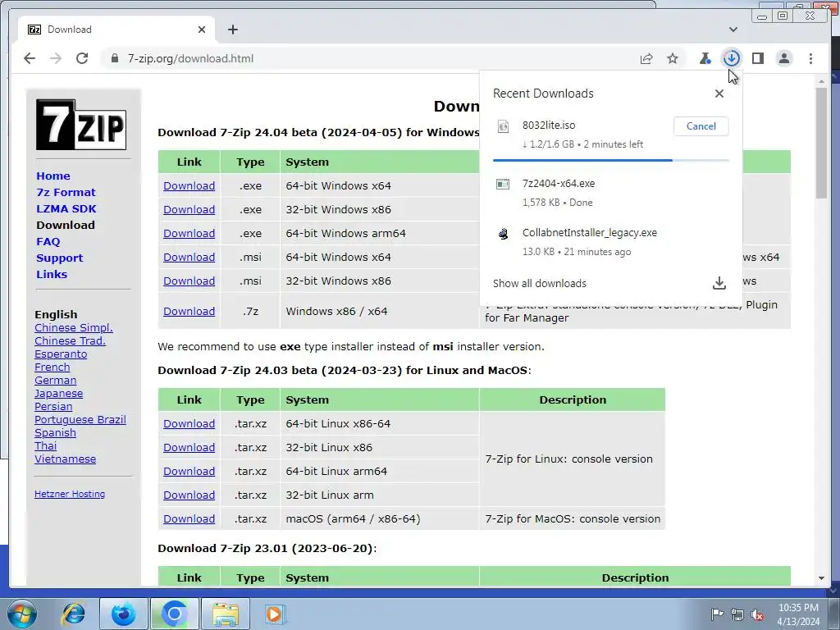Open LZMA SDK in the sidebar

click(66, 209)
